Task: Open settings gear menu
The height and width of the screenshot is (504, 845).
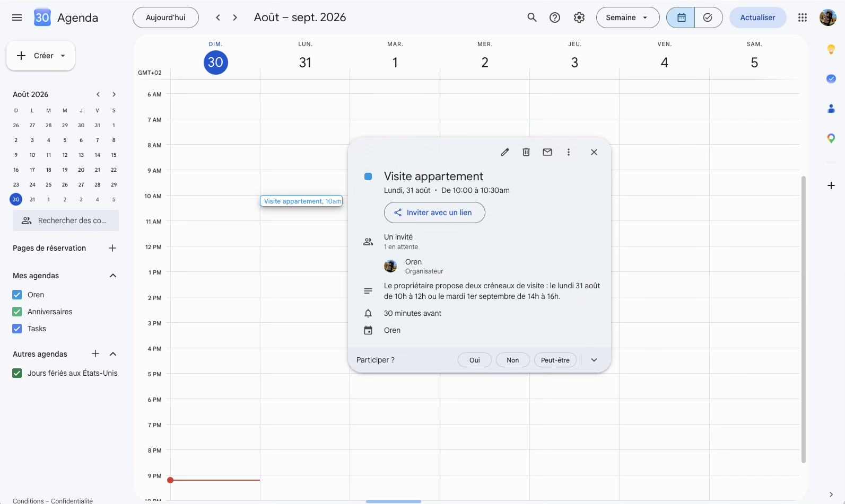Action: pyautogui.click(x=579, y=17)
